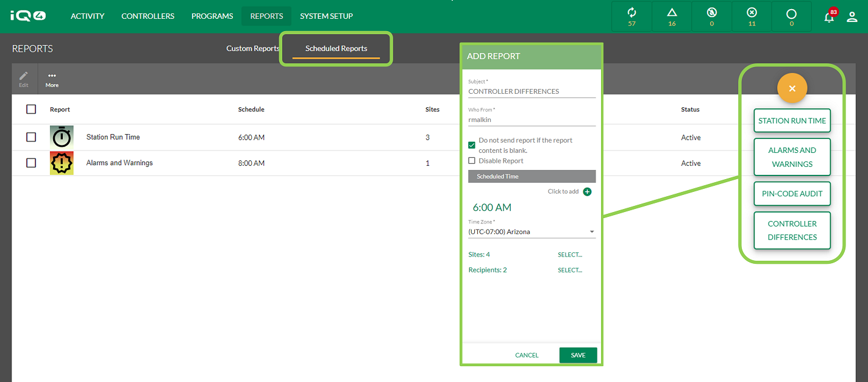868x382 pixels.
Task: Click the Scheduled Time section header
Action: pos(532,176)
